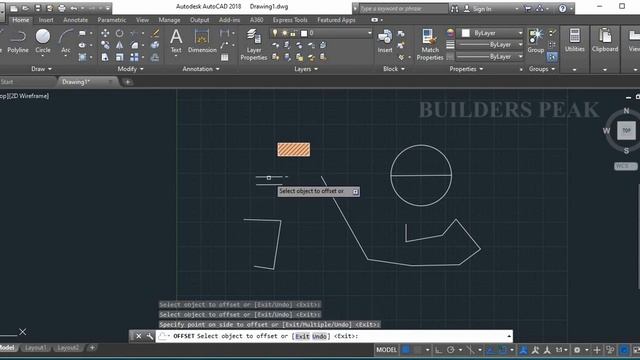Toggle polar tracking in status bar
Viewport: 640px width, 360px height.
point(451,350)
